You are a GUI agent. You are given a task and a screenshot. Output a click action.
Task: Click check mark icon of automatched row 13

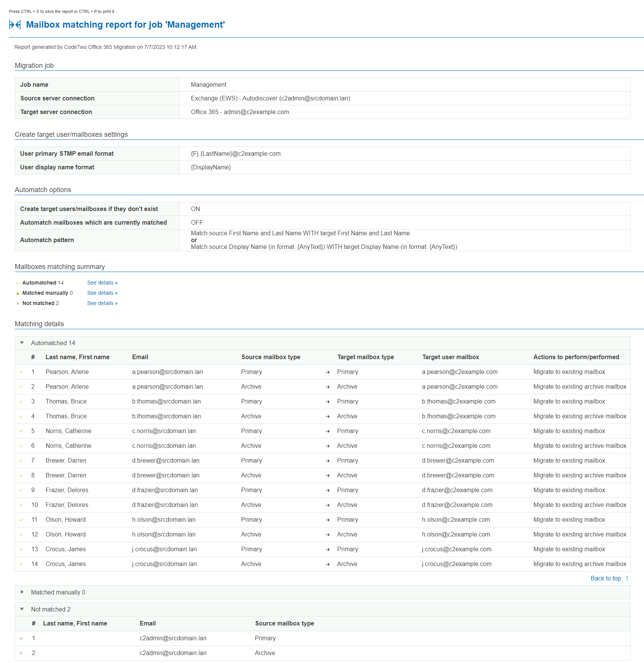click(21, 549)
